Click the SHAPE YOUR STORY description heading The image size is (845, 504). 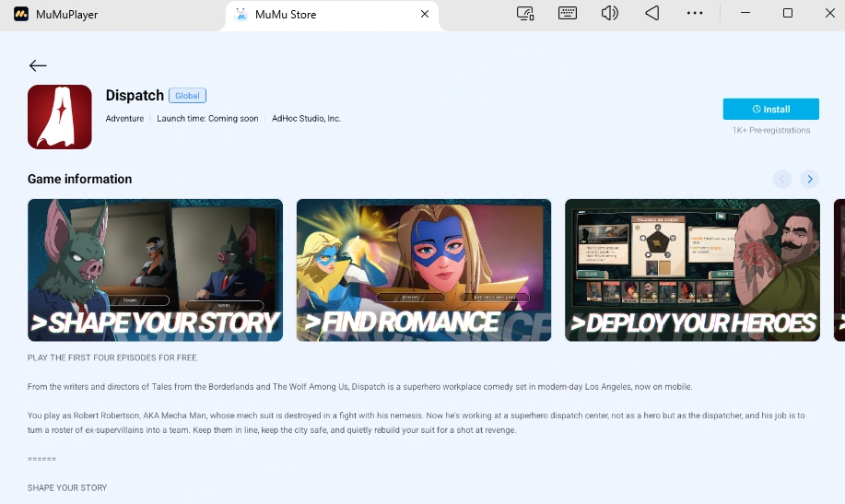(67, 487)
